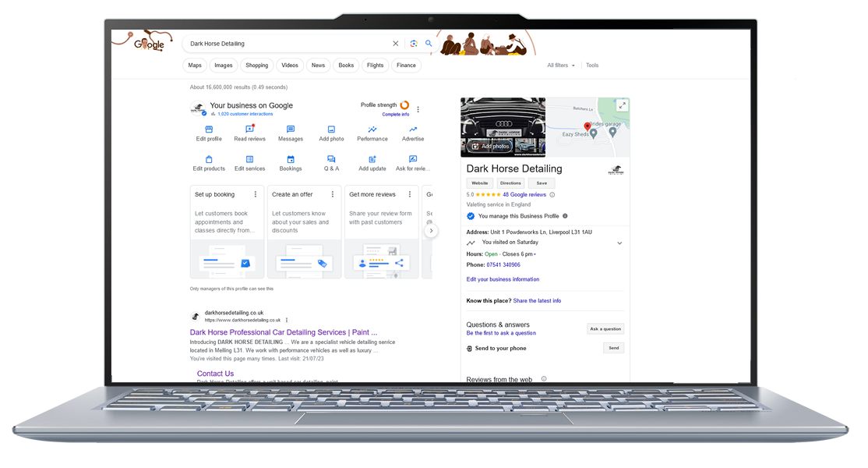The height and width of the screenshot is (468, 868).
Task: Click the Send button for Send to your phone
Action: tap(614, 348)
